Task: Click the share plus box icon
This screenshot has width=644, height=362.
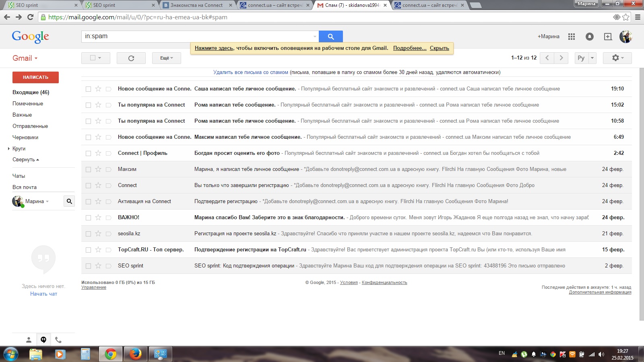Action: (x=608, y=37)
